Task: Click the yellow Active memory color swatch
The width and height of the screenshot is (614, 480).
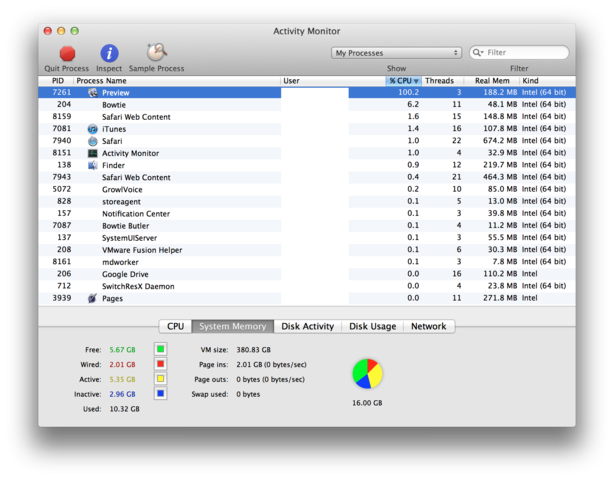Action: coord(161,379)
